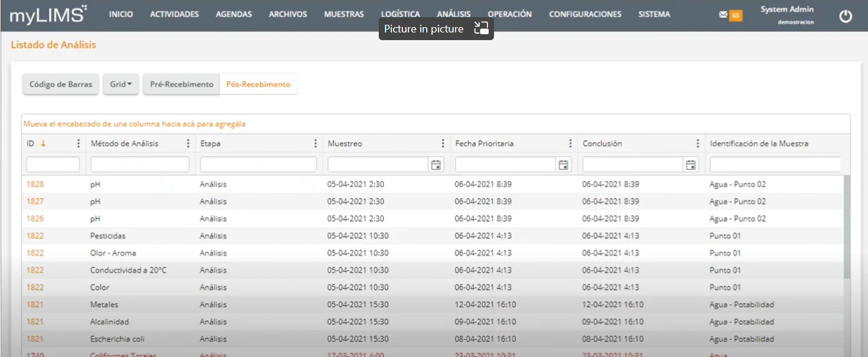
Task: Click the System Admin account name
Action: click(x=786, y=9)
